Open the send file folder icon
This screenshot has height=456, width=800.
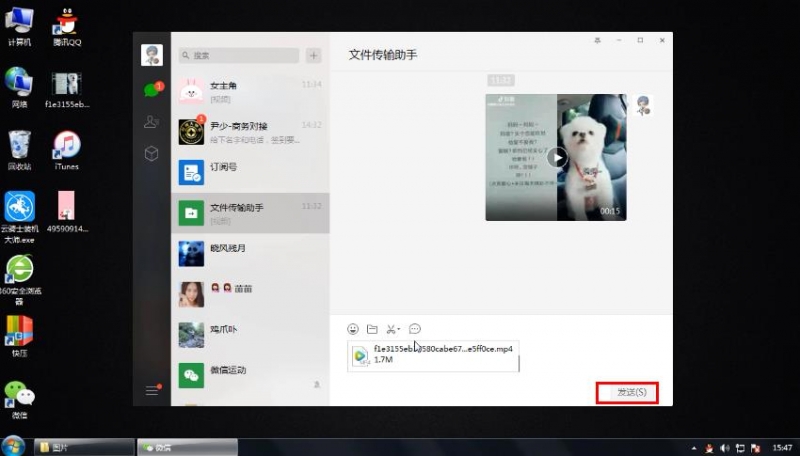[372, 329]
